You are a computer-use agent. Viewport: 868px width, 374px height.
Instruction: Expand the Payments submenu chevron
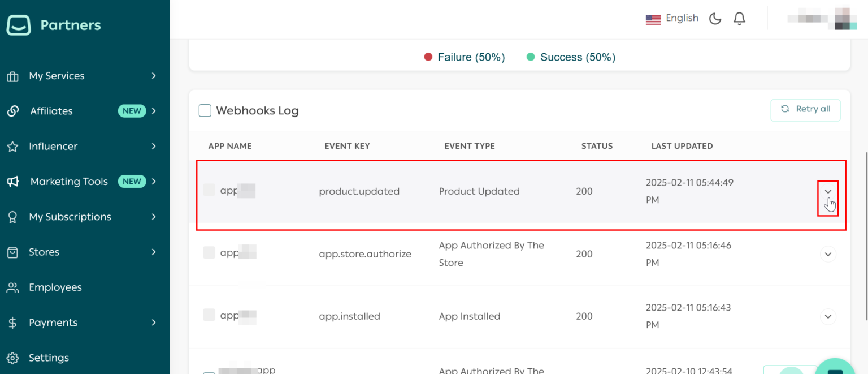tap(154, 323)
